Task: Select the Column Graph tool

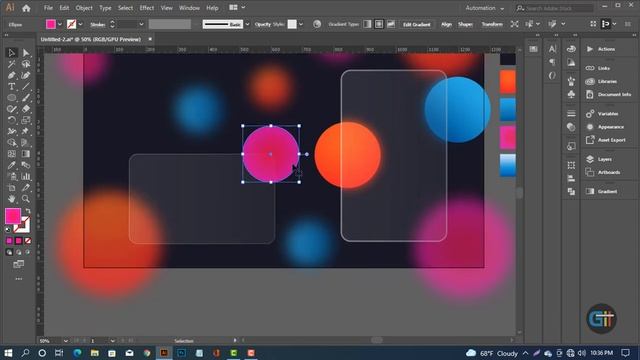Action: pos(26,176)
